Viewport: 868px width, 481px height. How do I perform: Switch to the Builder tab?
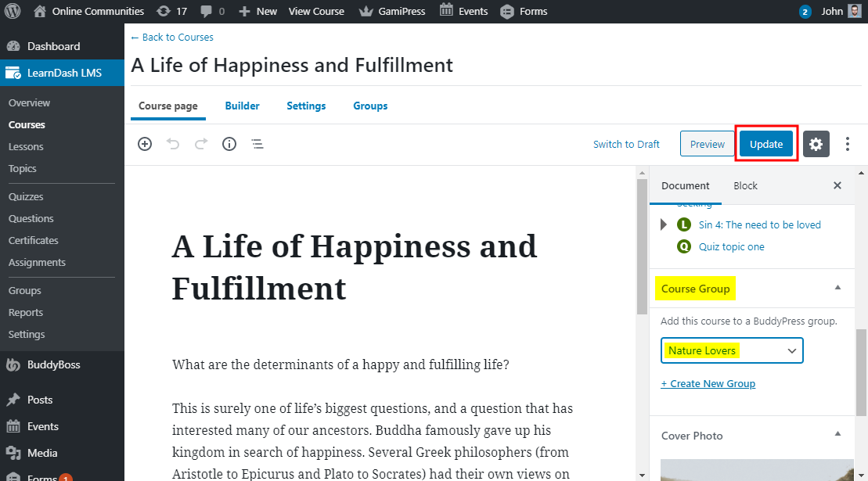tap(242, 106)
